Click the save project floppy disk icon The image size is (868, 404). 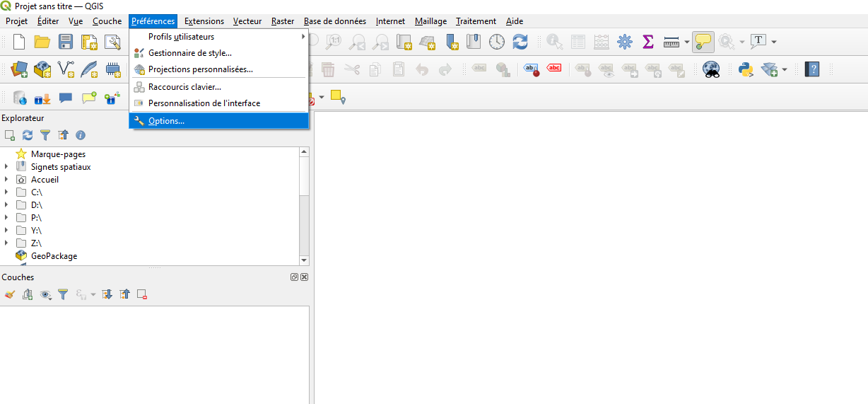pyautogui.click(x=66, y=42)
